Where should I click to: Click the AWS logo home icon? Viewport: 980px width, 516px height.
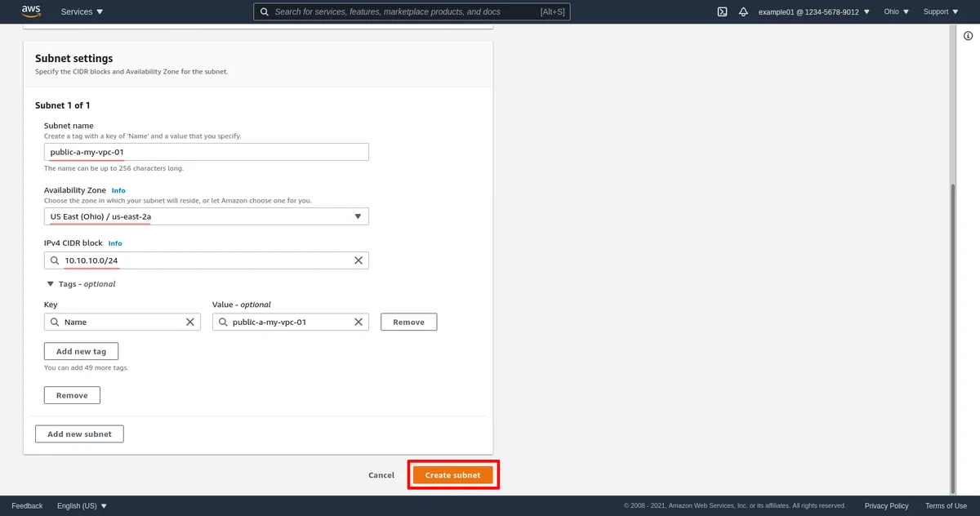click(32, 11)
